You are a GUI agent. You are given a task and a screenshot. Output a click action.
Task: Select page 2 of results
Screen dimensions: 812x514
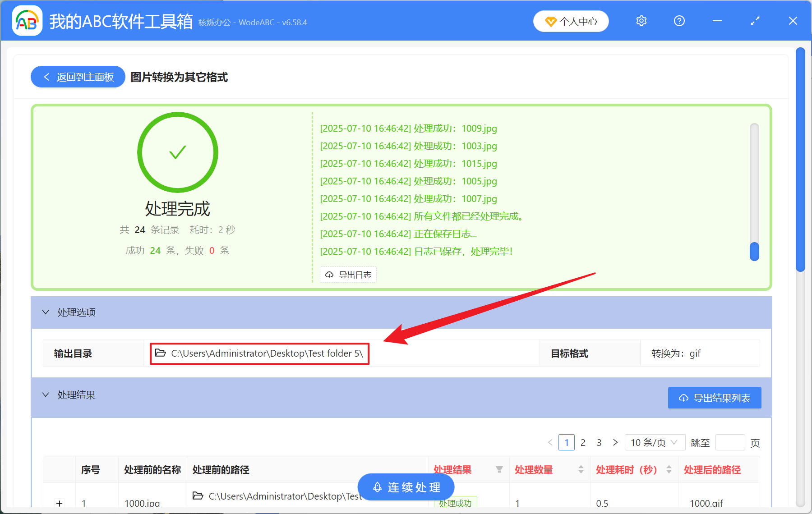(583, 442)
